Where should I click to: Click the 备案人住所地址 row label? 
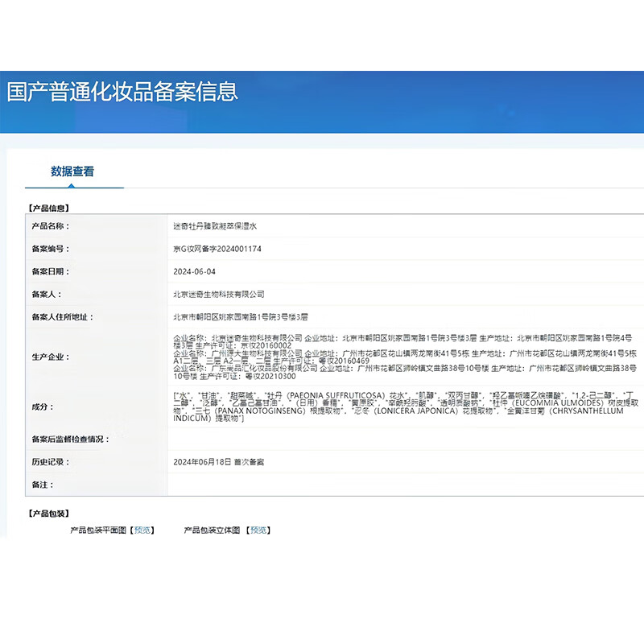(x=61, y=317)
